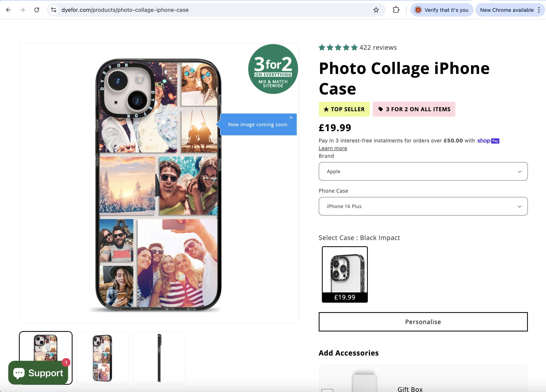Open the Support chat widget
Image resolution: width=546 pixels, height=392 pixels.
pyautogui.click(x=38, y=372)
